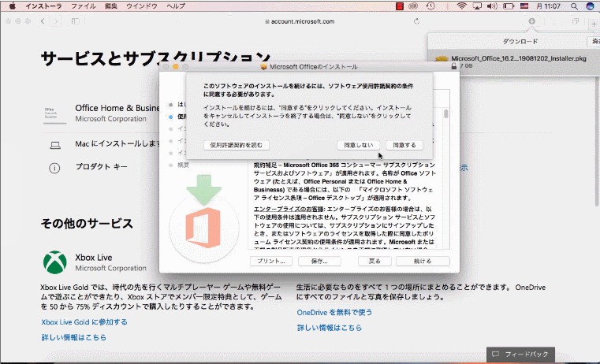Viewport: 600px width, 364px height.
Task: Open the Wi-Fi status menu
Action: tap(462, 6)
